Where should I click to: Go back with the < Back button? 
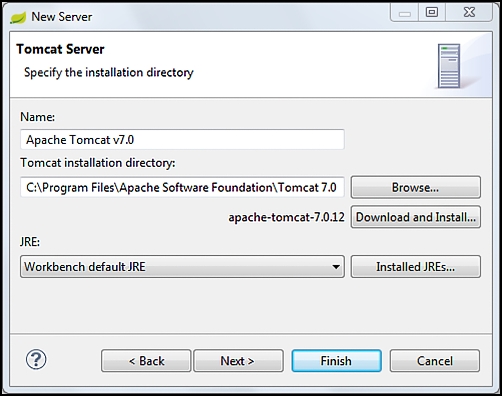pyautogui.click(x=146, y=361)
